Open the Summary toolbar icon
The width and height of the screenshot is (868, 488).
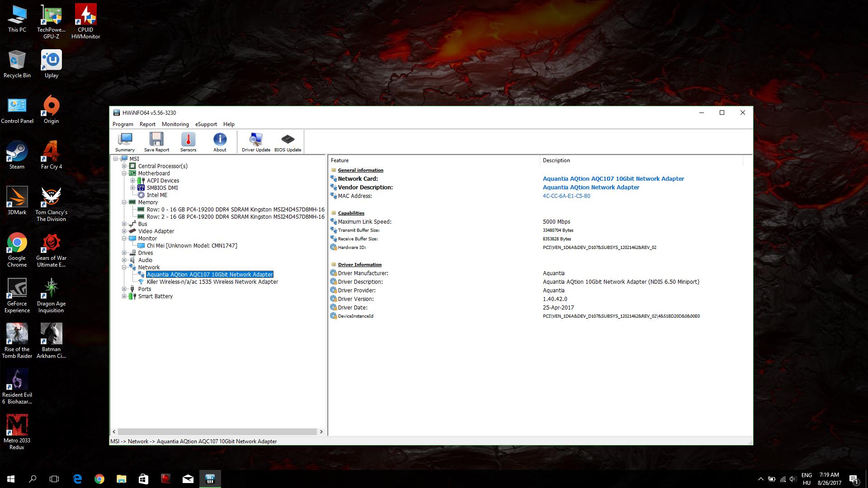point(125,142)
